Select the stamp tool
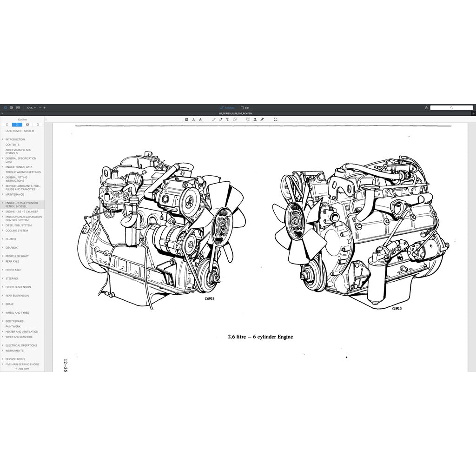The image size is (476, 476). (x=255, y=119)
